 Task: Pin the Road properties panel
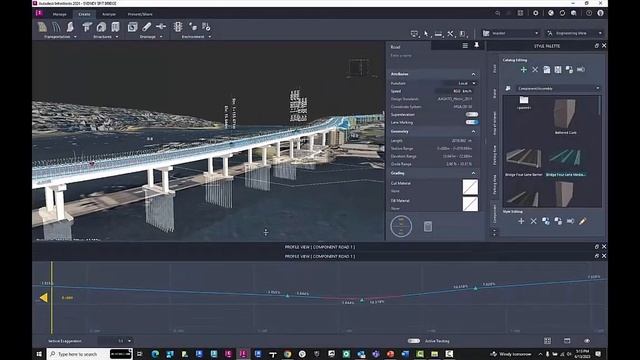[x=476, y=46]
